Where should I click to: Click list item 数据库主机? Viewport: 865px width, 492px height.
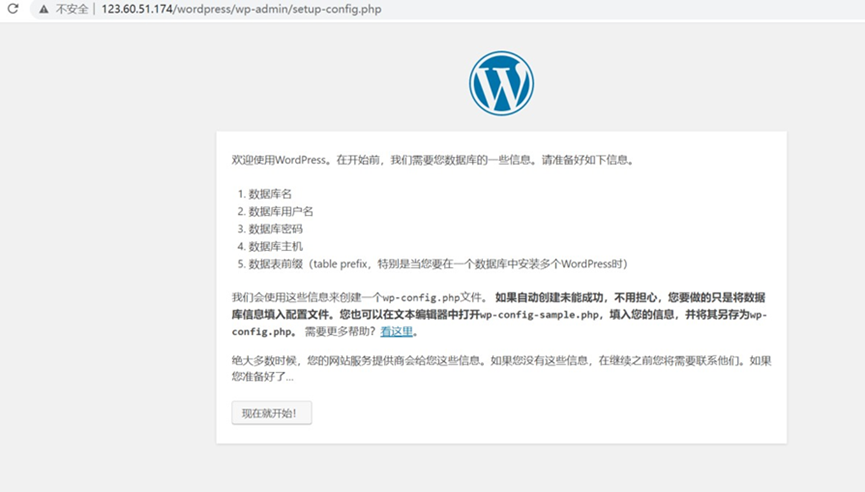pyautogui.click(x=275, y=247)
